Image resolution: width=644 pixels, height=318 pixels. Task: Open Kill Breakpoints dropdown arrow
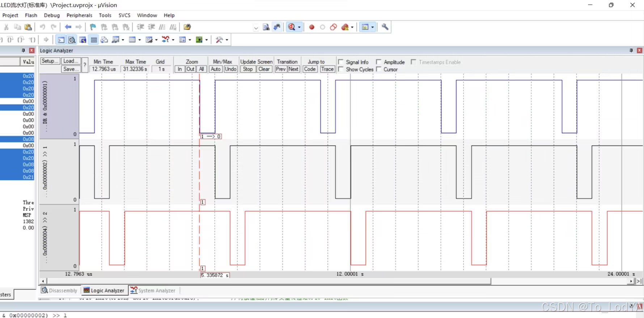[x=352, y=27]
